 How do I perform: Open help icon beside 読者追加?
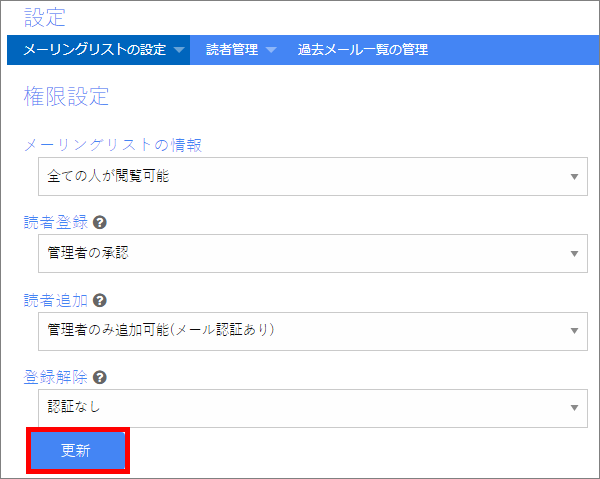[x=99, y=300]
